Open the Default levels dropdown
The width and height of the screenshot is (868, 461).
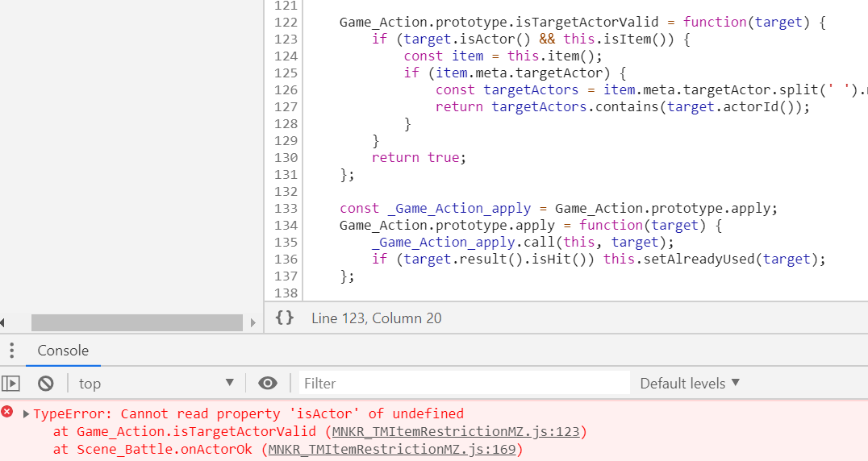(690, 383)
